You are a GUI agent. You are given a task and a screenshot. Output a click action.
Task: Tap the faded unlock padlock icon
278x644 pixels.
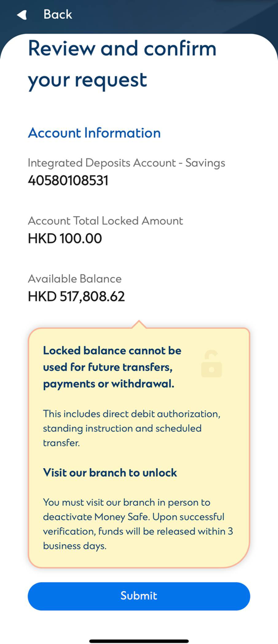pos(211,364)
